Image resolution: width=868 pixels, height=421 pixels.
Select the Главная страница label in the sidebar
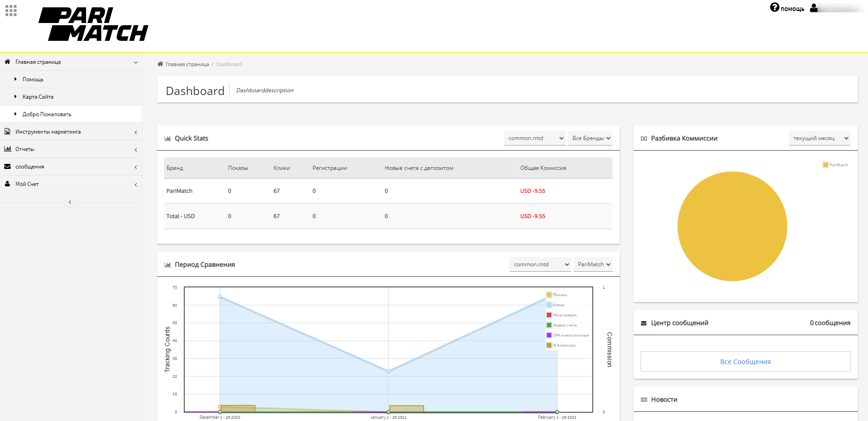(x=38, y=62)
